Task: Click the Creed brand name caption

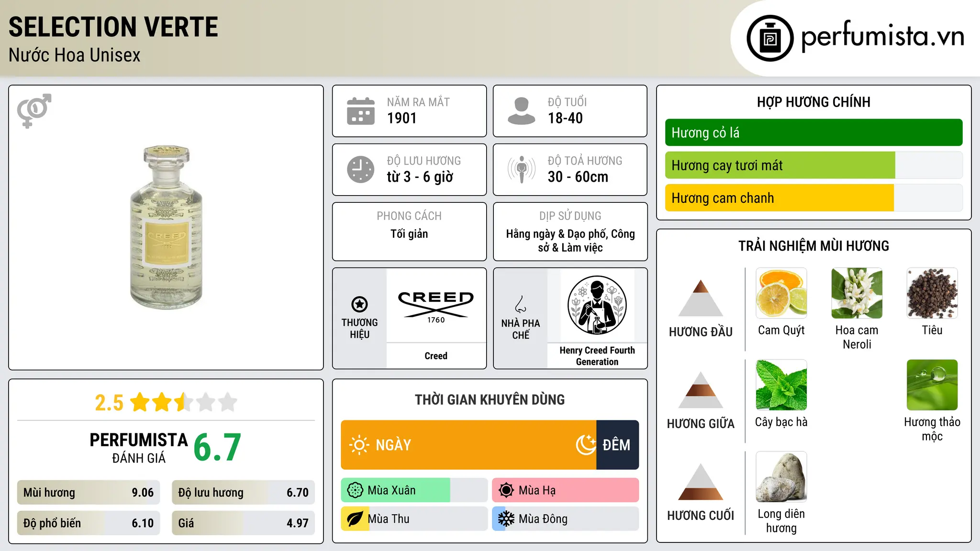Action: [x=436, y=356]
